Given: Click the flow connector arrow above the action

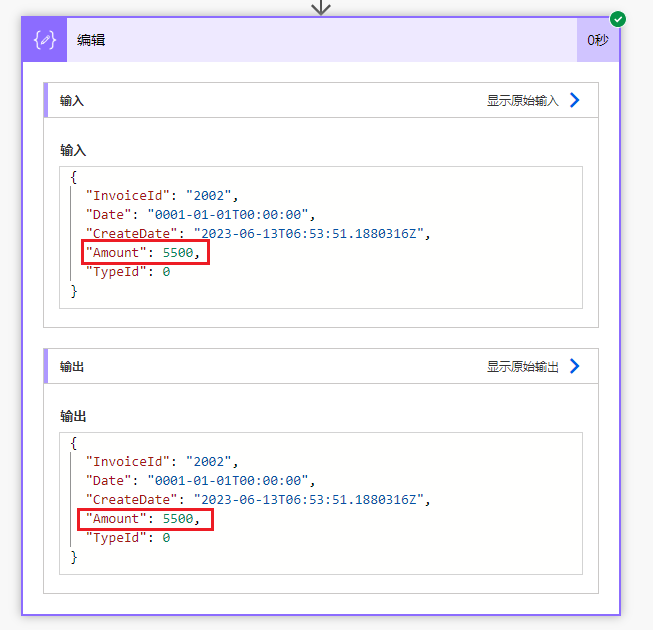Looking at the screenshot, I should 321,7.
